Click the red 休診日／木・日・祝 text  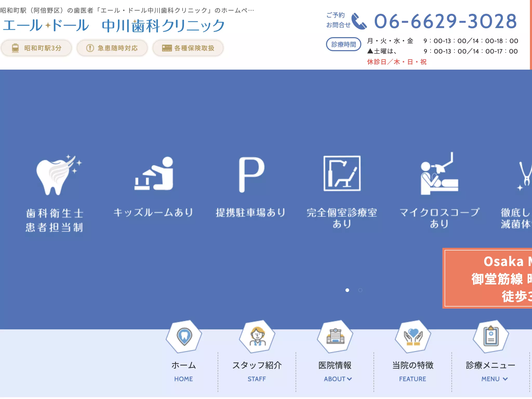pos(397,62)
